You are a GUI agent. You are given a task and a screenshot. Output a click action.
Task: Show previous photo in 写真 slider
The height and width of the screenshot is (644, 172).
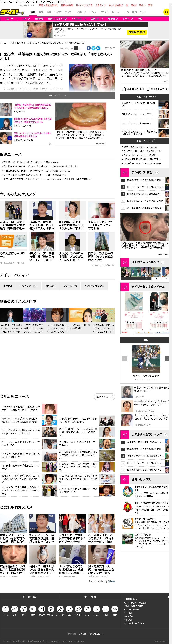(125, 359)
